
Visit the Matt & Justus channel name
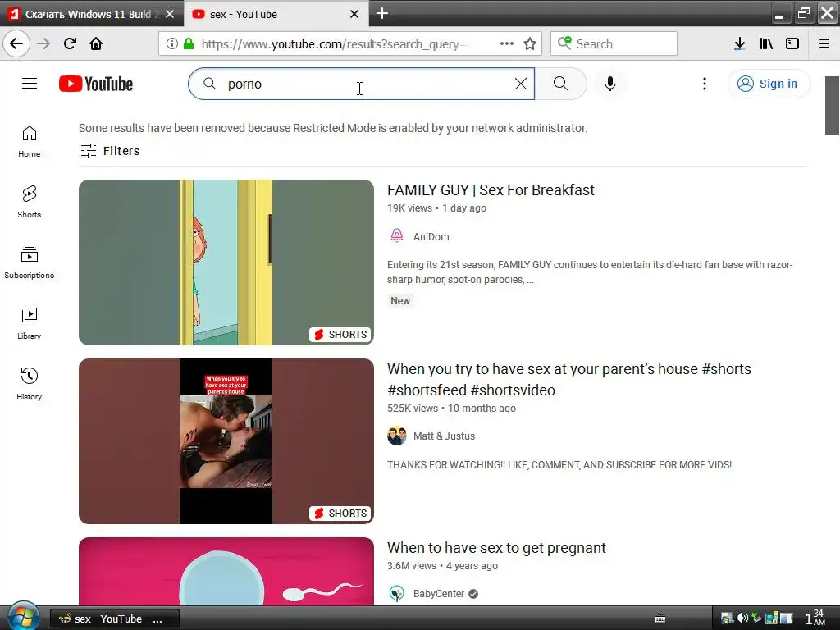pos(444,436)
